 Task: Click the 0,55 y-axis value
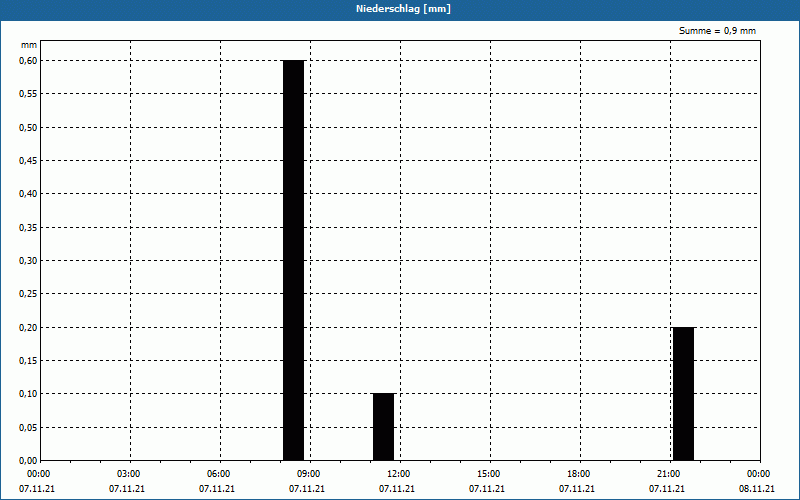(28, 94)
